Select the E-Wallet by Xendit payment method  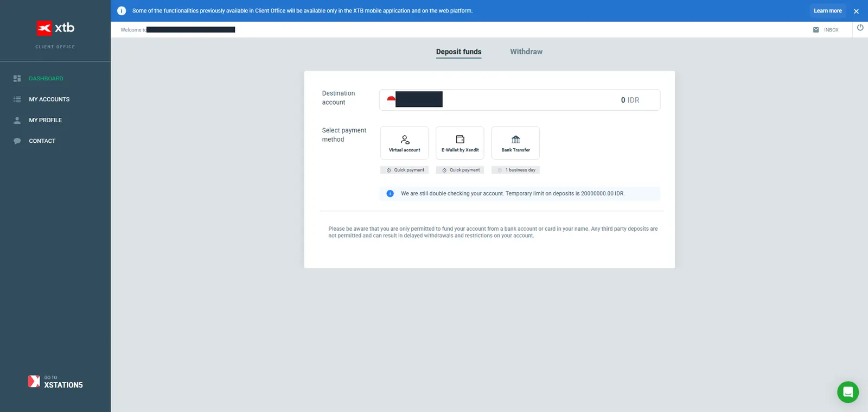460,143
